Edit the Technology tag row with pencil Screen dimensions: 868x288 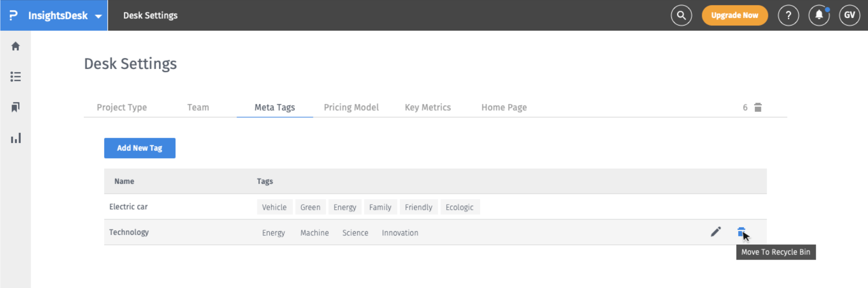(x=716, y=232)
